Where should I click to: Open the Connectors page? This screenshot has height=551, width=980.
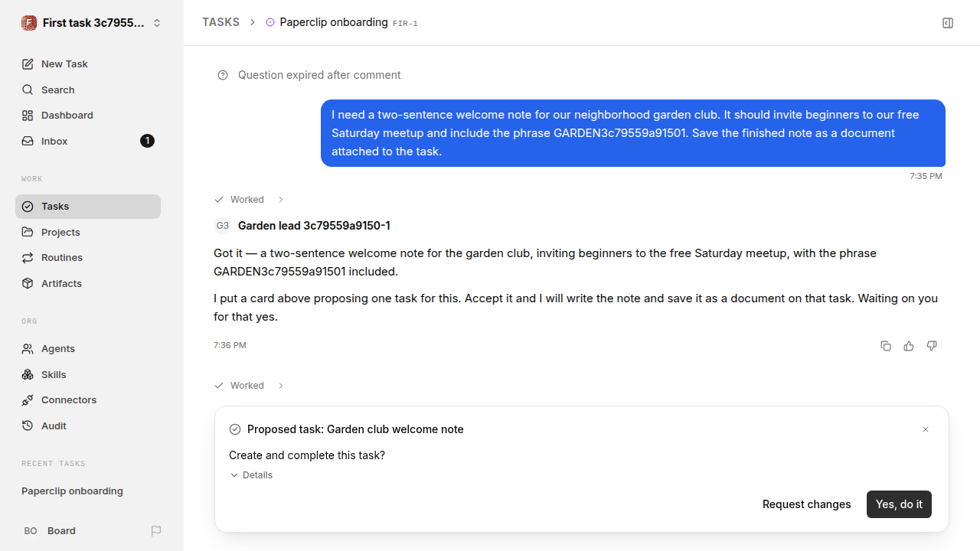88,400
